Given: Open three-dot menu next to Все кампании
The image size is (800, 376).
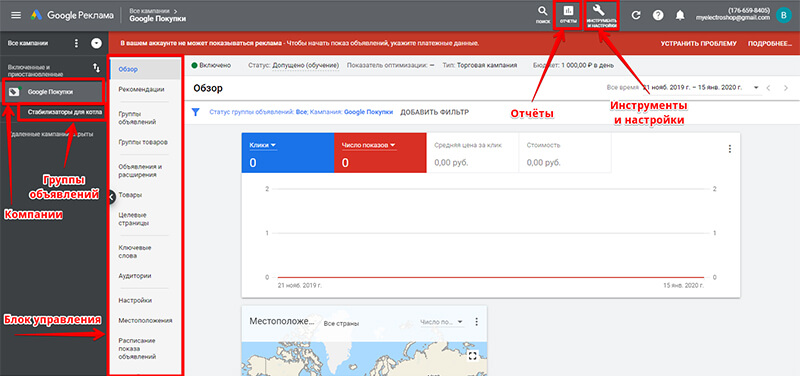Looking at the screenshot, I should pos(77,43).
